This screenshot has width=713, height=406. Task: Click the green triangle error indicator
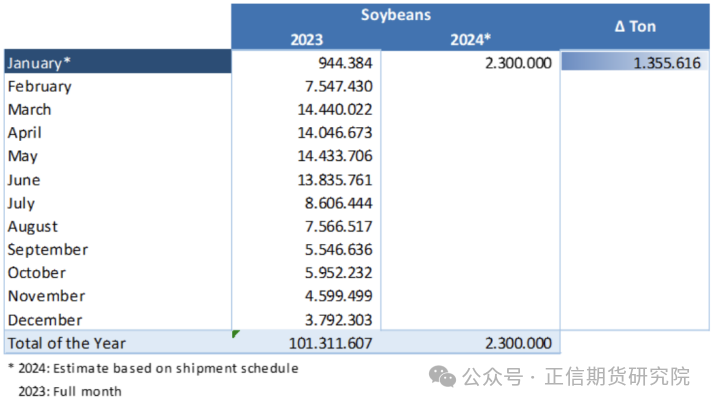[x=235, y=334]
